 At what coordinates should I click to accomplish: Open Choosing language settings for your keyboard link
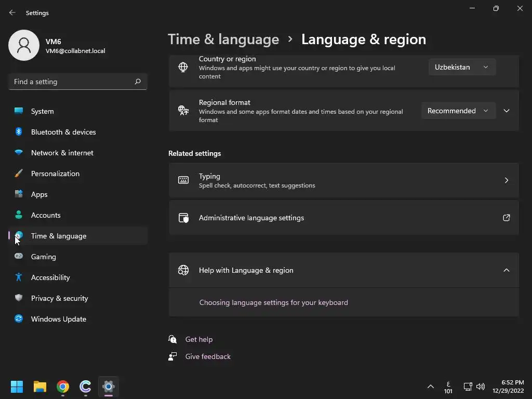(273, 302)
